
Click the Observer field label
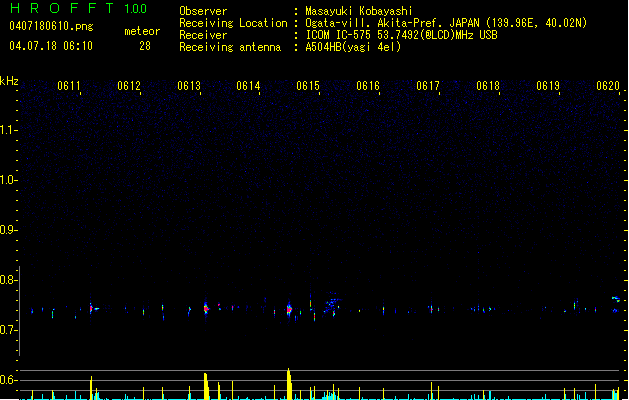[x=203, y=11]
